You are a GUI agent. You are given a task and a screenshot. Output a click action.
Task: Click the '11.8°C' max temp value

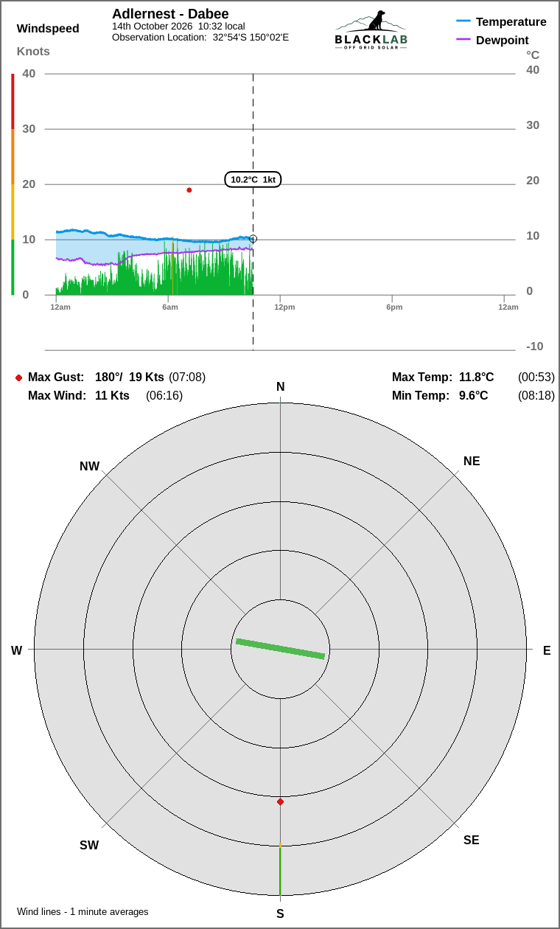477,377
